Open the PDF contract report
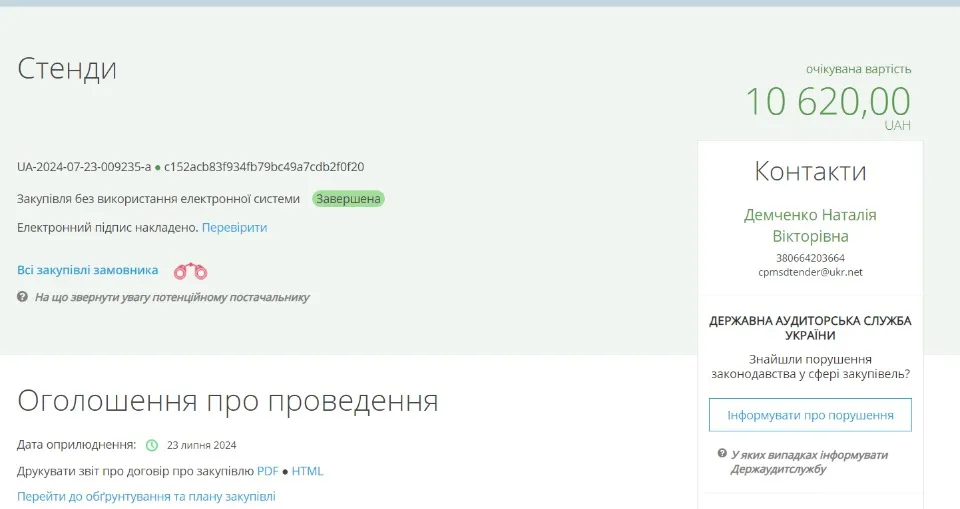Screen dimensions: 960x509 coord(268,471)
